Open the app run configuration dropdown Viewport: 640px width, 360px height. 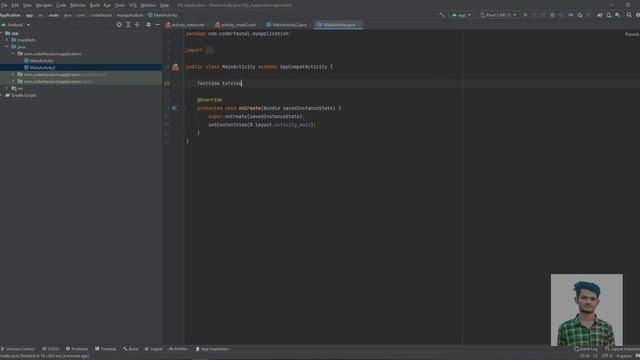click(x=461, y=15)
